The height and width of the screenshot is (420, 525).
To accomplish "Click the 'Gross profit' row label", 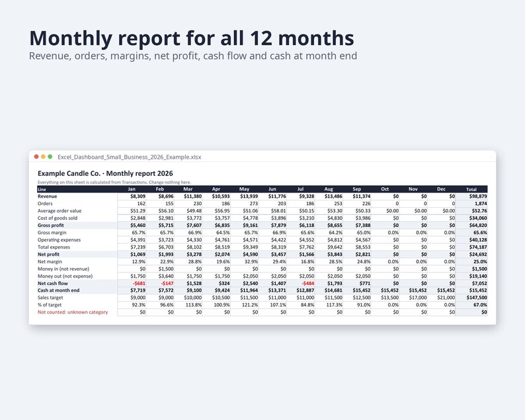I will pos(50,226).
